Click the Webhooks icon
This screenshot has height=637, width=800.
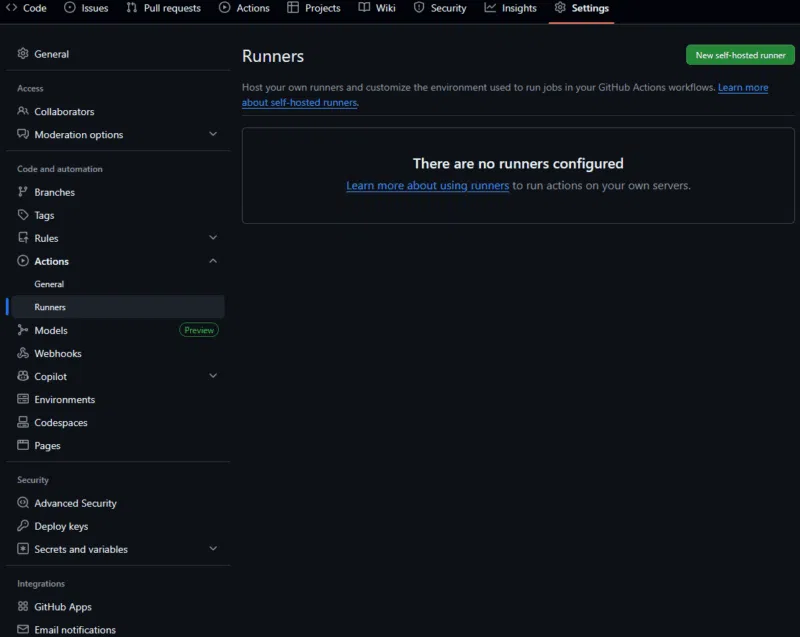tap(23, 353)
